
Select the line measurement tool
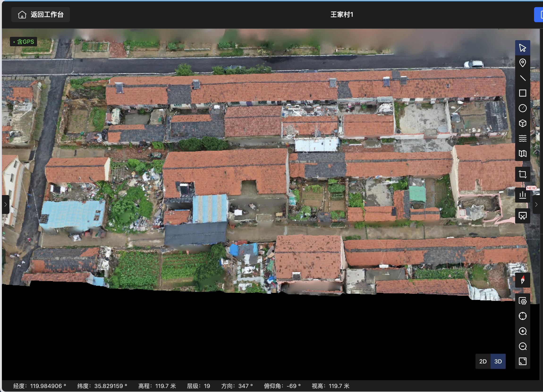coord(522,78)
